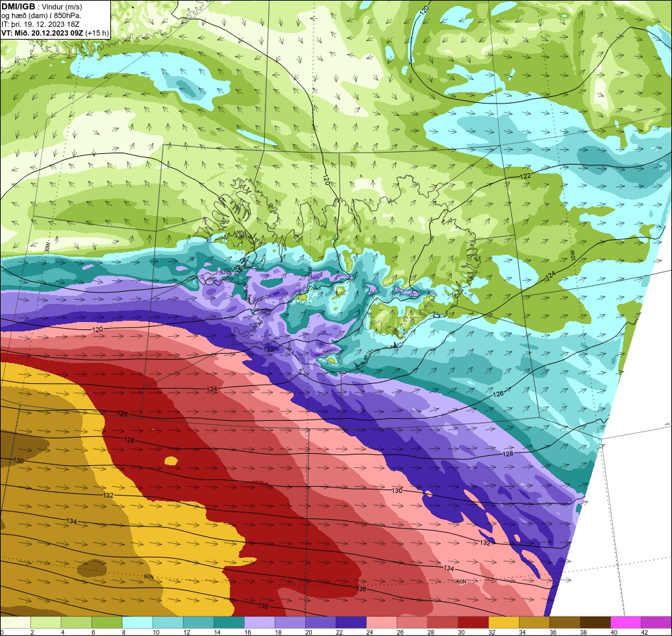Click the legend scale value '42'
The image size is (672, 636).
point(644,632)
